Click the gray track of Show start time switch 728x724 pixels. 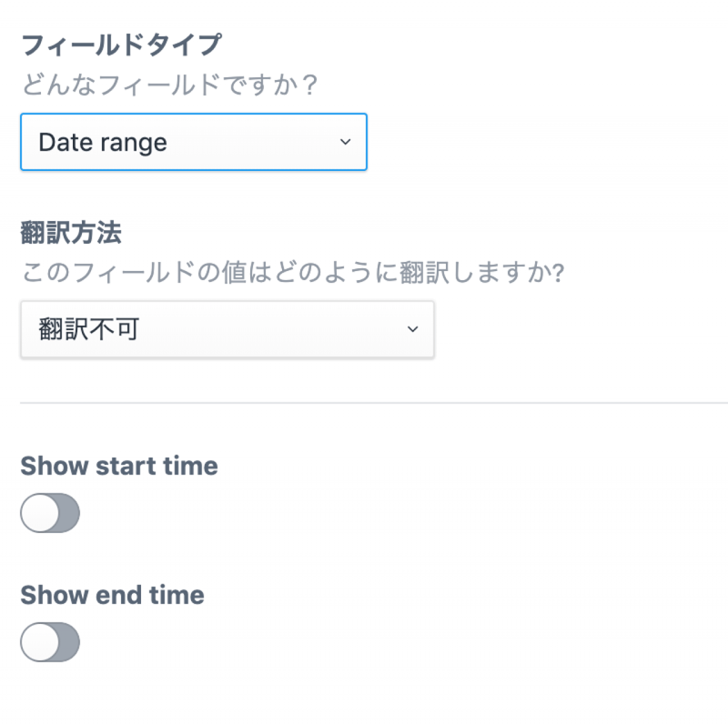(68, 514)
